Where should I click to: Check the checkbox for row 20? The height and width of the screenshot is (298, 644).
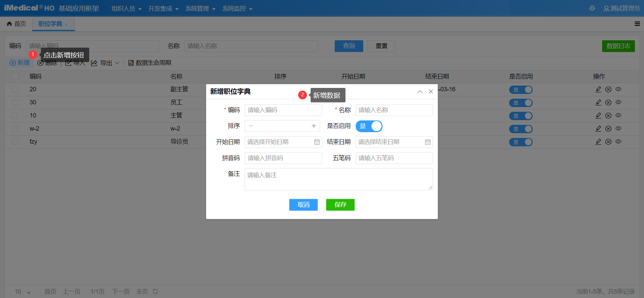click(x=15, y=89)
